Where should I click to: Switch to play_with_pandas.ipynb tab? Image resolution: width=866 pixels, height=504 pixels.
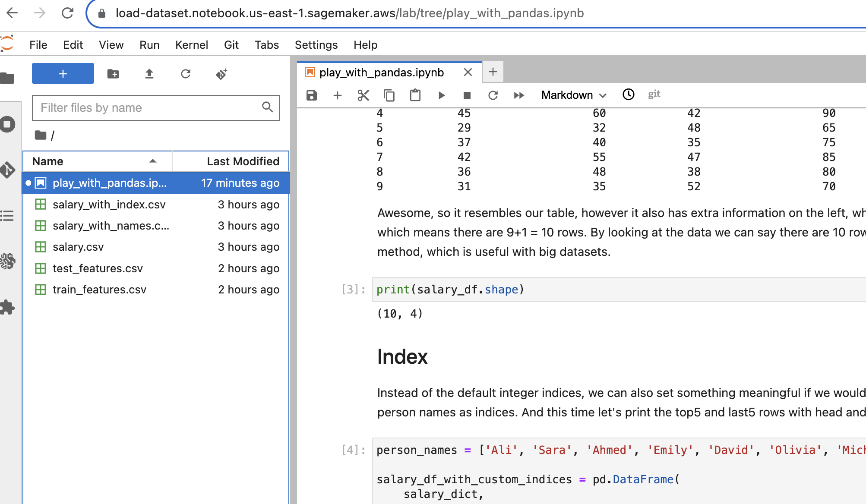(381, 72)
